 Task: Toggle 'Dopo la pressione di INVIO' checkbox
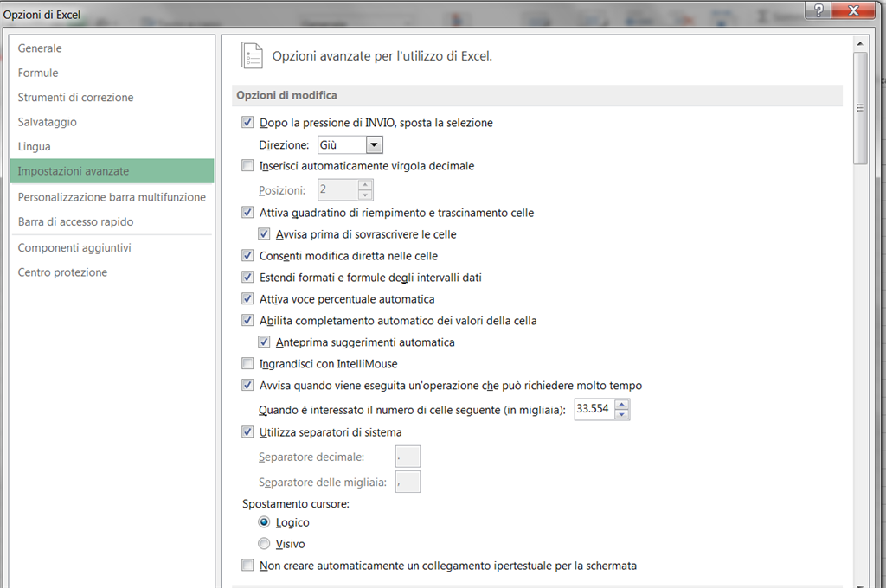247,122
